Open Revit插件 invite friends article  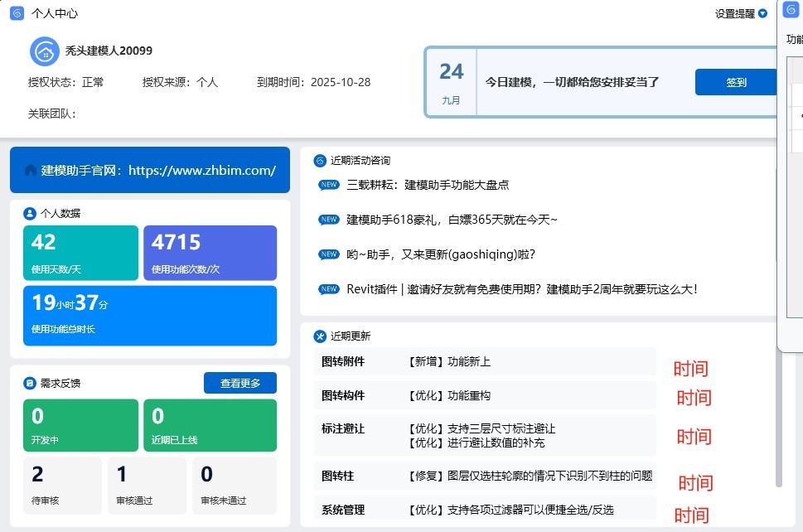521,289
